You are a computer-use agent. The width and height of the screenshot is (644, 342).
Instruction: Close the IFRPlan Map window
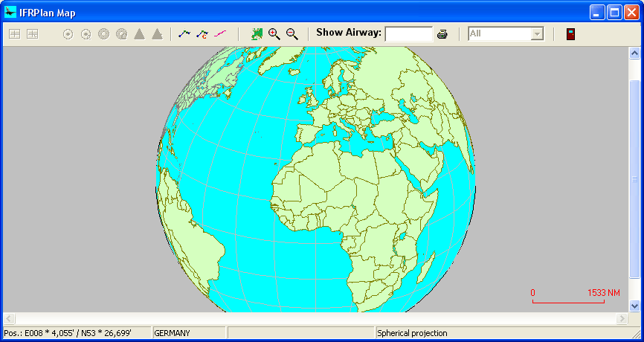tap(631, 13)
